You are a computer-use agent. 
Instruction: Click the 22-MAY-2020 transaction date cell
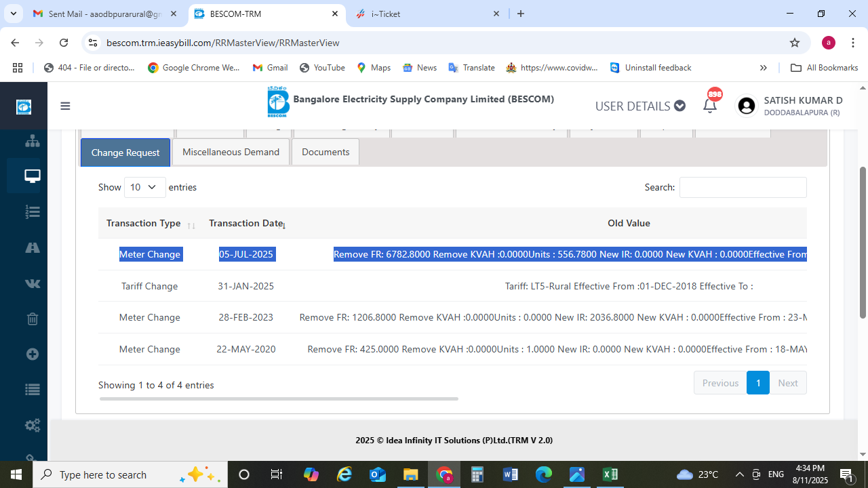coord(246,349)
